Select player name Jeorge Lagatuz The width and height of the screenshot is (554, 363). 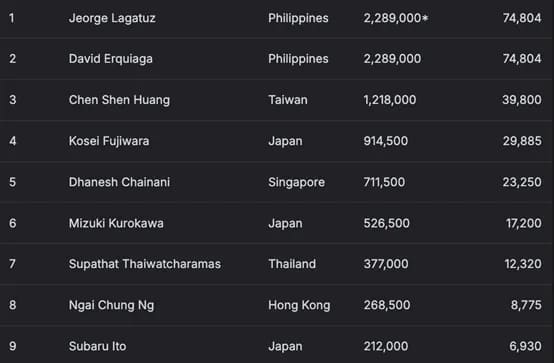click(112, 18)
